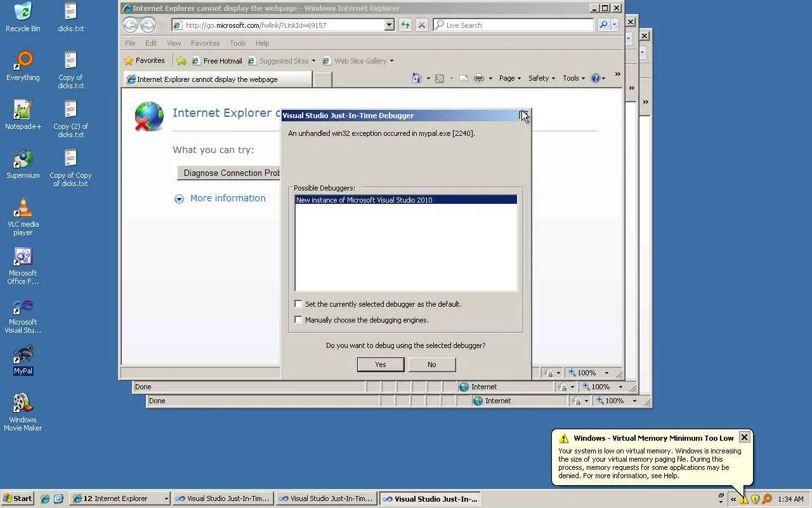Select the Microsoft Visual Studio desktop shortcut
Screen dimensions: 812x508
pyautogui.click(x=23, y=315)
